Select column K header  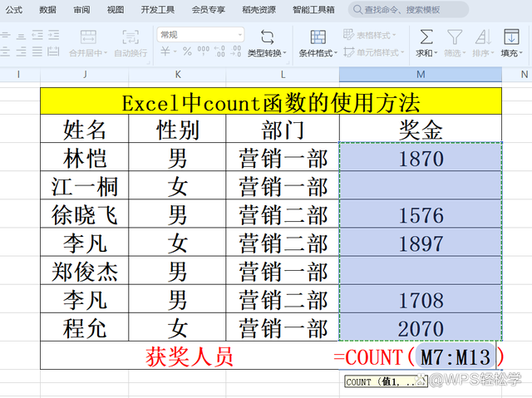tap(178, 75)
